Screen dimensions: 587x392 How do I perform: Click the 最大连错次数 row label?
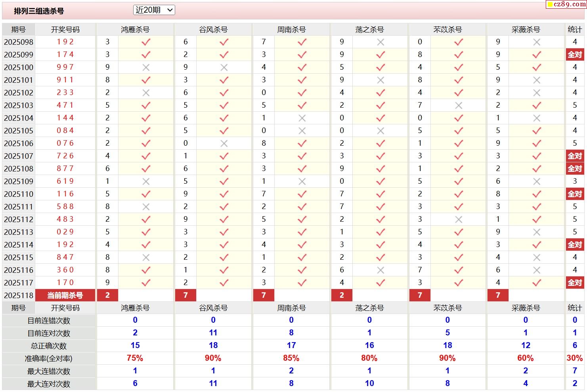point(49,371)
